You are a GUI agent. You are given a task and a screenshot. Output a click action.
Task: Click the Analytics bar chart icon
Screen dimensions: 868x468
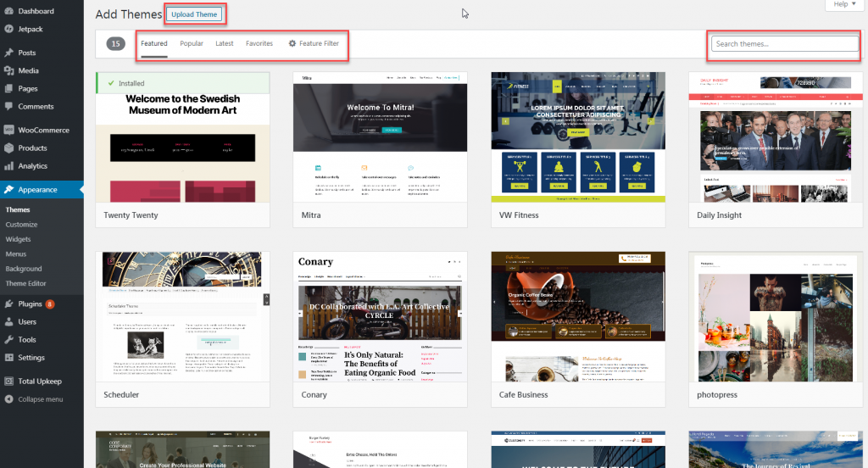(8, 166)
